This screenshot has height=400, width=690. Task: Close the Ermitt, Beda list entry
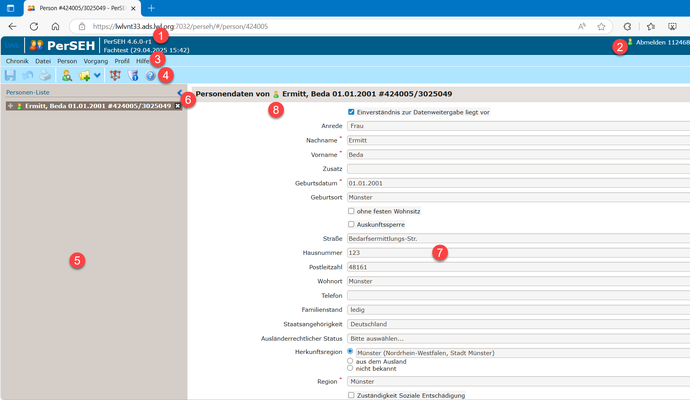178,105
